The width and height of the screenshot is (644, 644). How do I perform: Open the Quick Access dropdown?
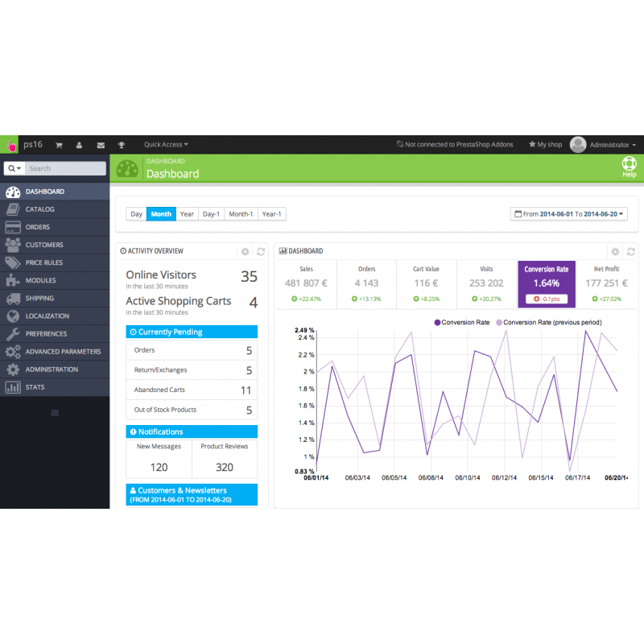coord(165,144)
